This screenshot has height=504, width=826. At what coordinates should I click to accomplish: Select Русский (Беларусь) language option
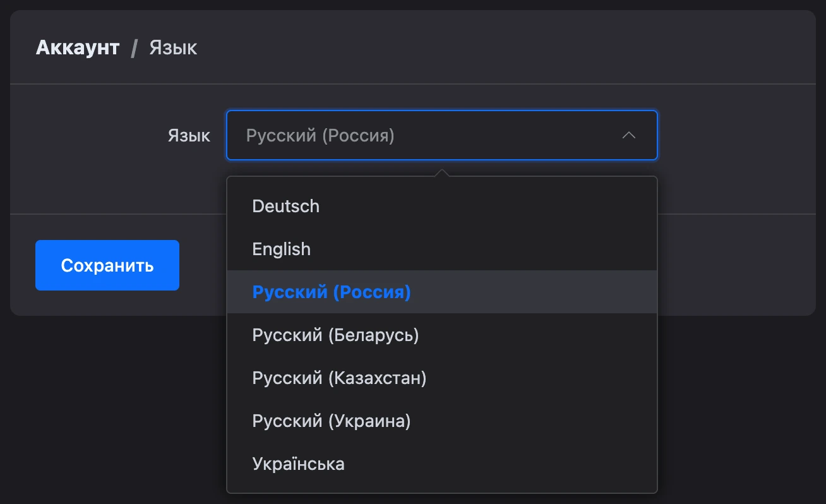coord(442,335)
